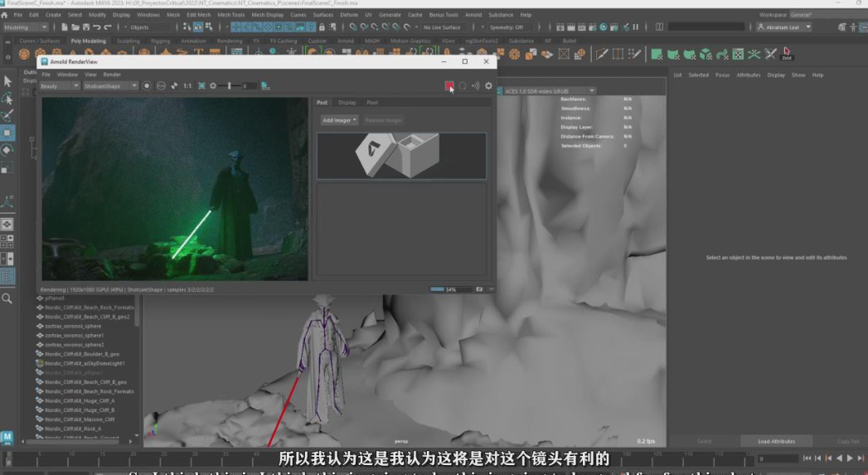Select the arrow Select tool in toolbox
The height and width of the screenshot is (475, 868).
click(7, 81)
